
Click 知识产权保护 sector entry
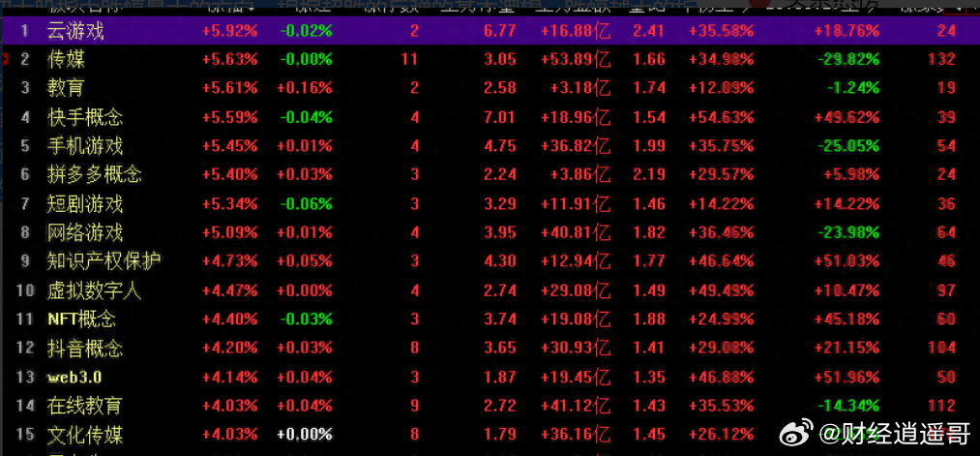(104, 261)
